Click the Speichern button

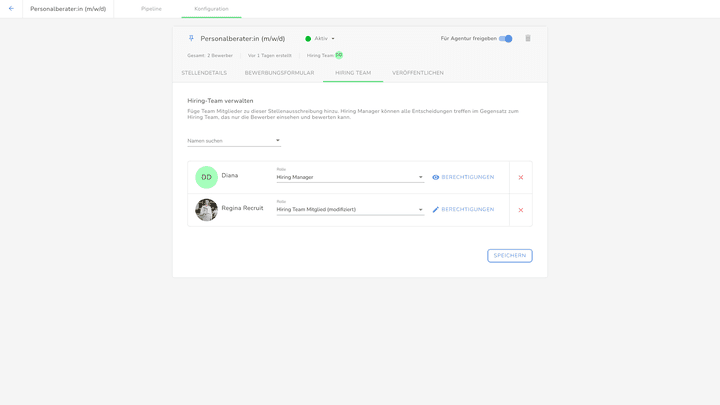(x=509, y=256)
